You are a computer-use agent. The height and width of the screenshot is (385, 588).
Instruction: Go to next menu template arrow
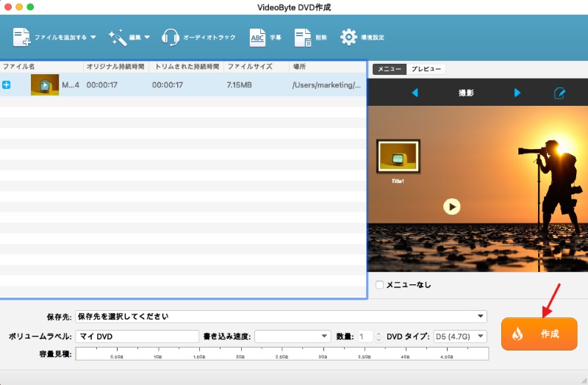(517, 93)
